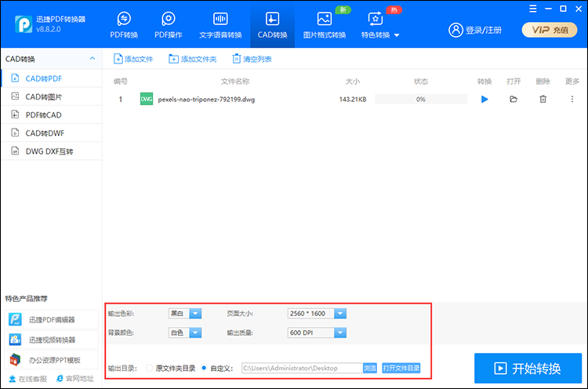Click the 在线客服 link

click(x=27, y=379)
